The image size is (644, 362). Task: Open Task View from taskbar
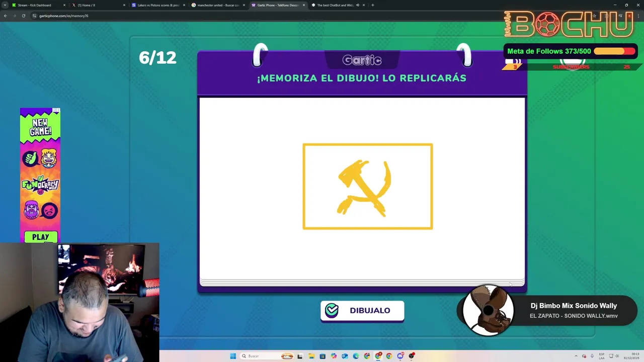pyautogui.click(x=300, y=356)
